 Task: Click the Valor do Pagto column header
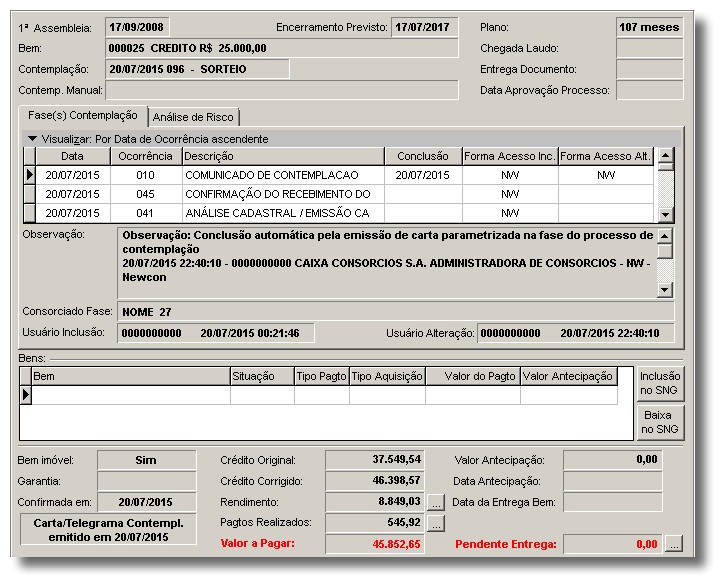coord(473,376)
